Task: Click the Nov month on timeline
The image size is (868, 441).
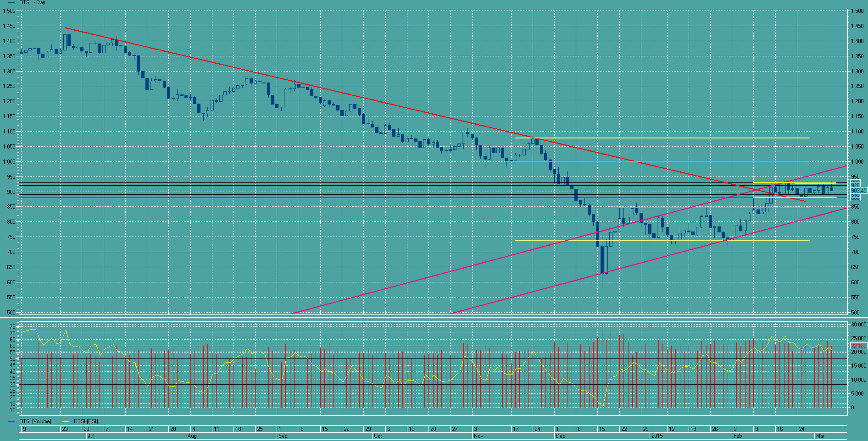Action: 479,436
